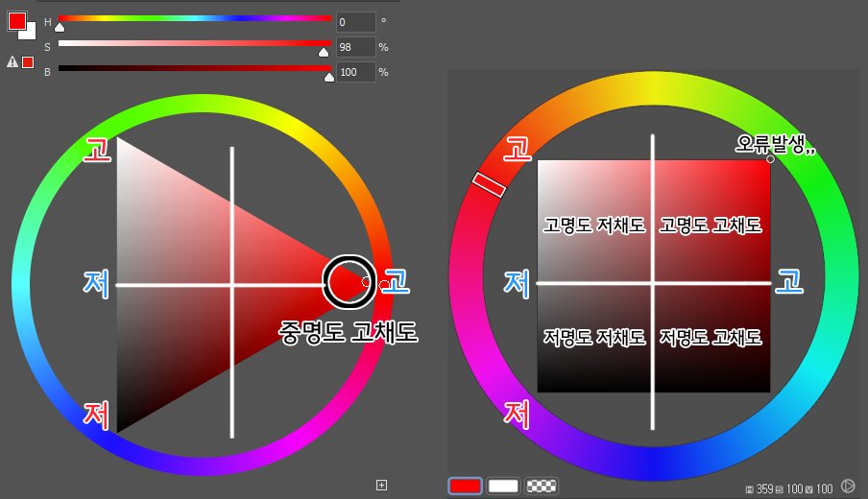Select the red main color swatch at bottom
The width and height of the screenshot is (868, 499).
(465, 486)
